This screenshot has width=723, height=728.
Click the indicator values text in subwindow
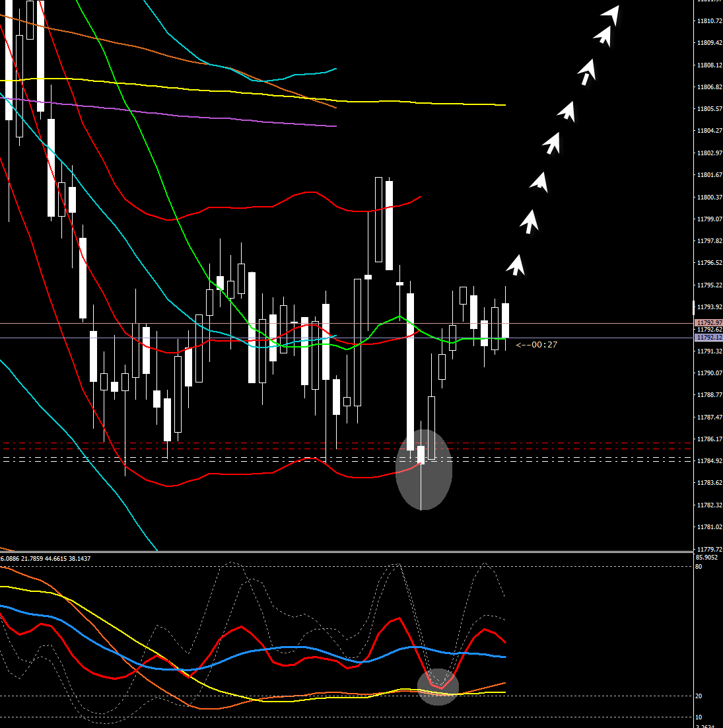[x=46, y=559]
